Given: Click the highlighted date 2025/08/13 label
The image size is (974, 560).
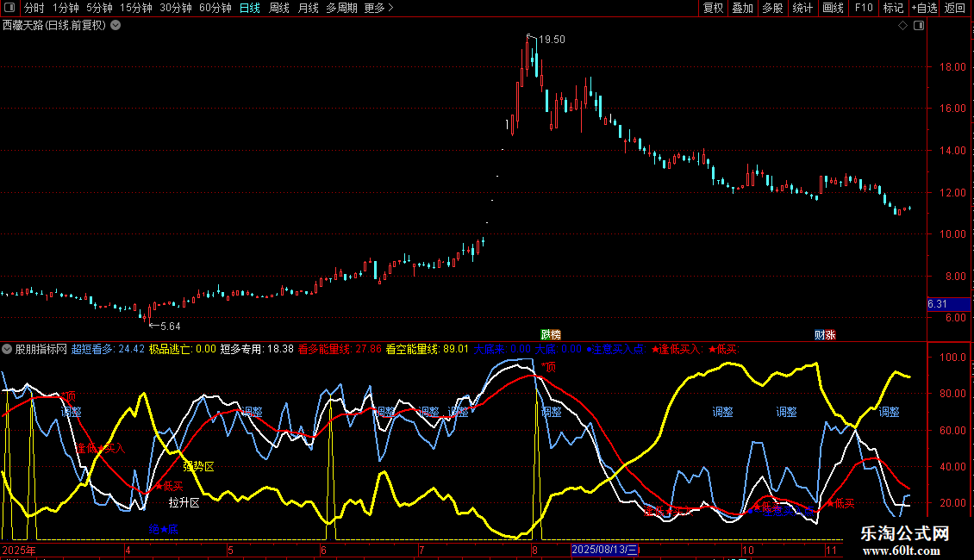Looking at the screenshot, I should 605,550.
